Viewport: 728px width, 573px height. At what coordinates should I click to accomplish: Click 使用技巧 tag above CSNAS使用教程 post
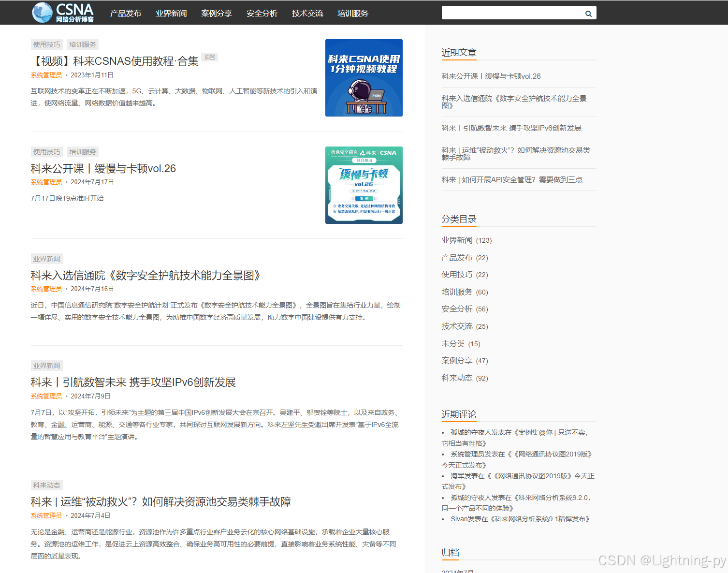(47, 44)
